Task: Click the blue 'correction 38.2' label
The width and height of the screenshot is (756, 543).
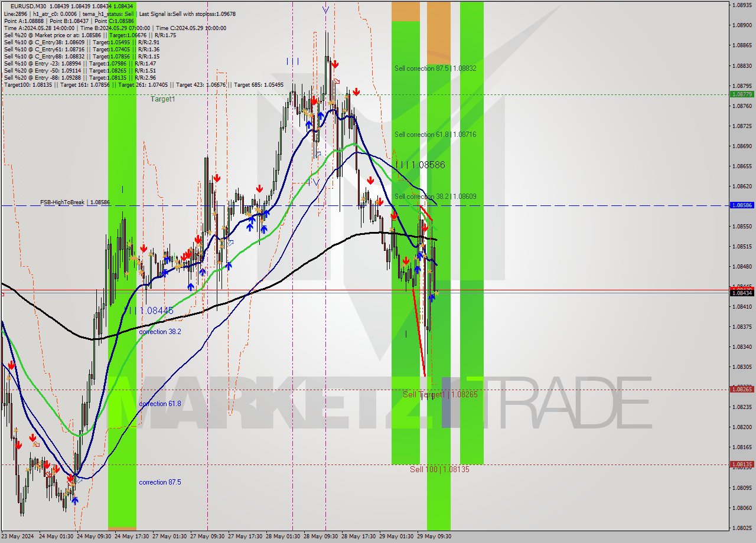Action: [160, 332]
